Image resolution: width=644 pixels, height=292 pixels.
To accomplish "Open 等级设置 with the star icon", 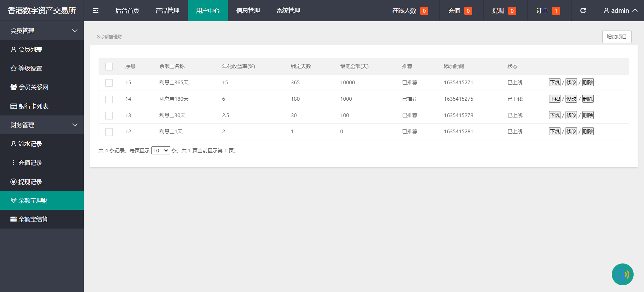I will (x=13, y=68).
